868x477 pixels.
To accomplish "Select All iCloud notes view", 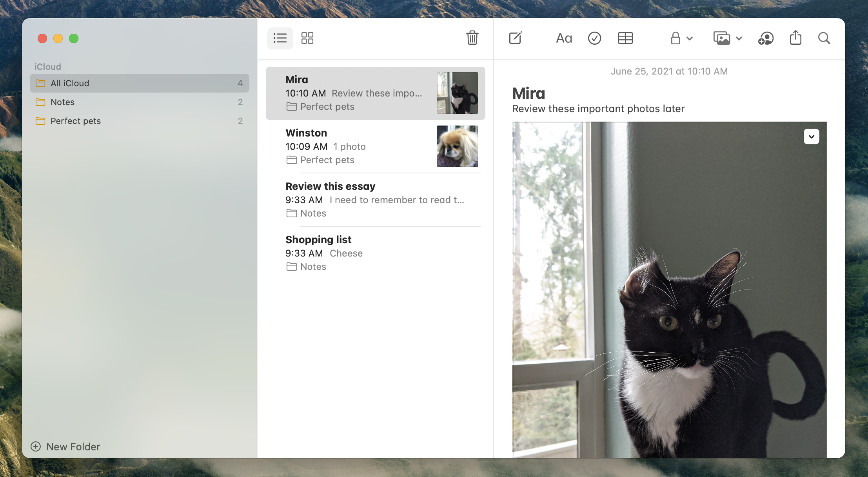I will pos(140,83).
